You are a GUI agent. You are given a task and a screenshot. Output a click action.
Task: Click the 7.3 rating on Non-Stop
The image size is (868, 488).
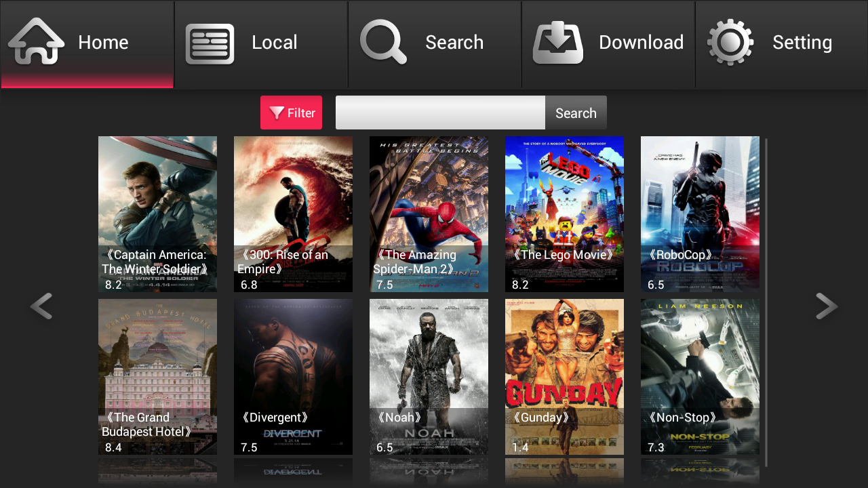pyautogui.click(x=656, y=447)
